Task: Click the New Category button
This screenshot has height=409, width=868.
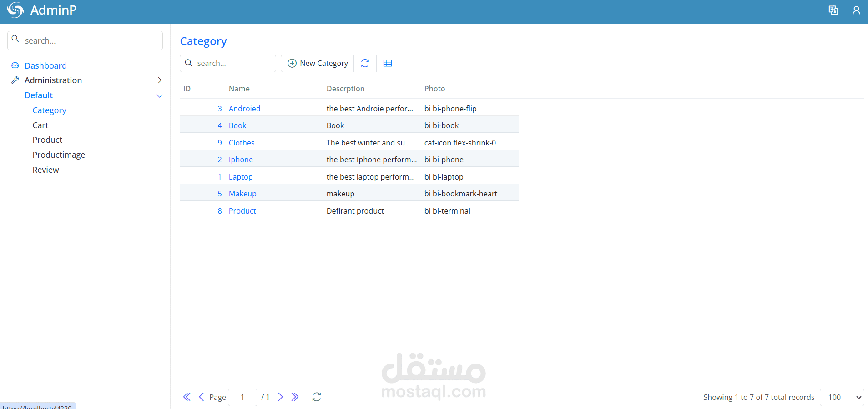Action: [318, 63]
